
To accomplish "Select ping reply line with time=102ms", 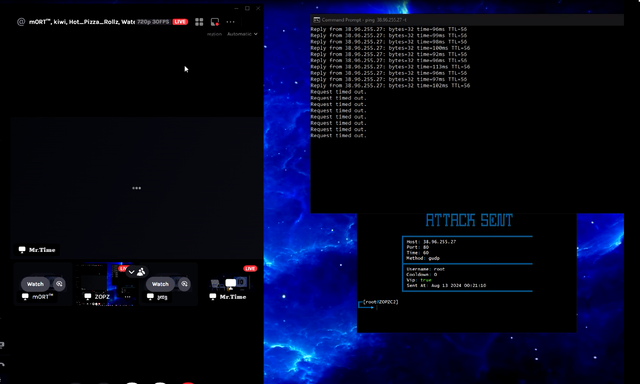I will (x=390, y=86).
